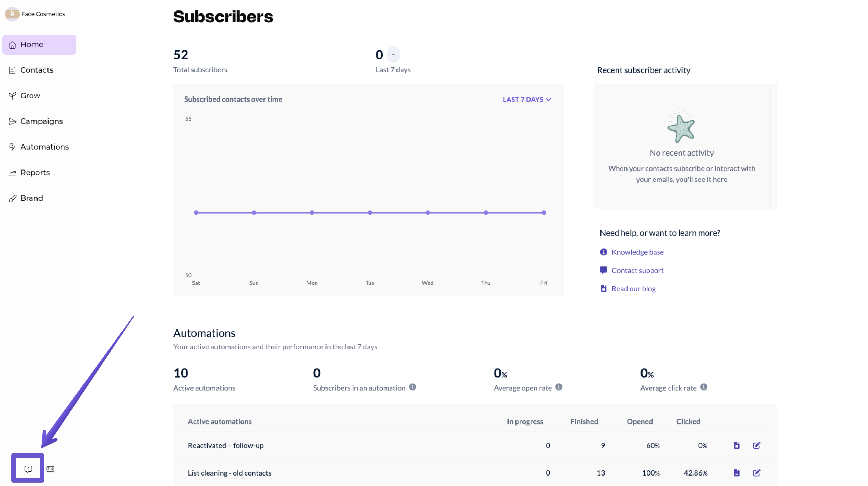
Task: Open Face Cosmetics account menu
Action: click(x=35, y=14)
